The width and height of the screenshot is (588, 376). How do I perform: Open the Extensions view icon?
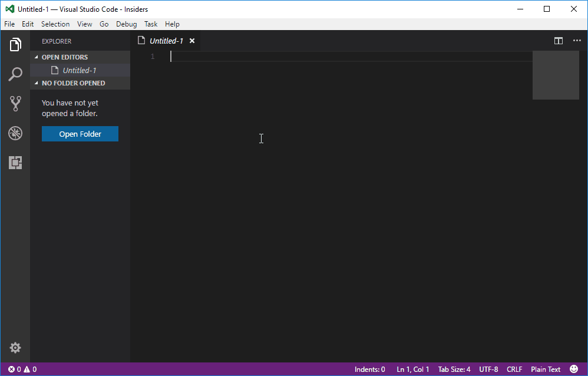click(x=15, y=163)
